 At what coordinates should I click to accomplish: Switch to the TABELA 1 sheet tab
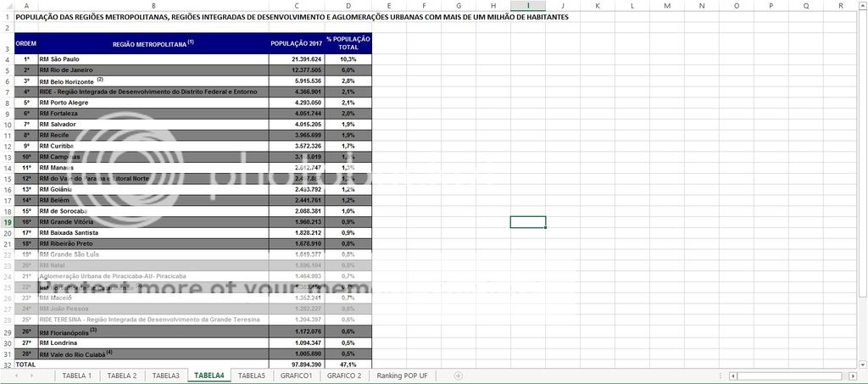point(77,376)
